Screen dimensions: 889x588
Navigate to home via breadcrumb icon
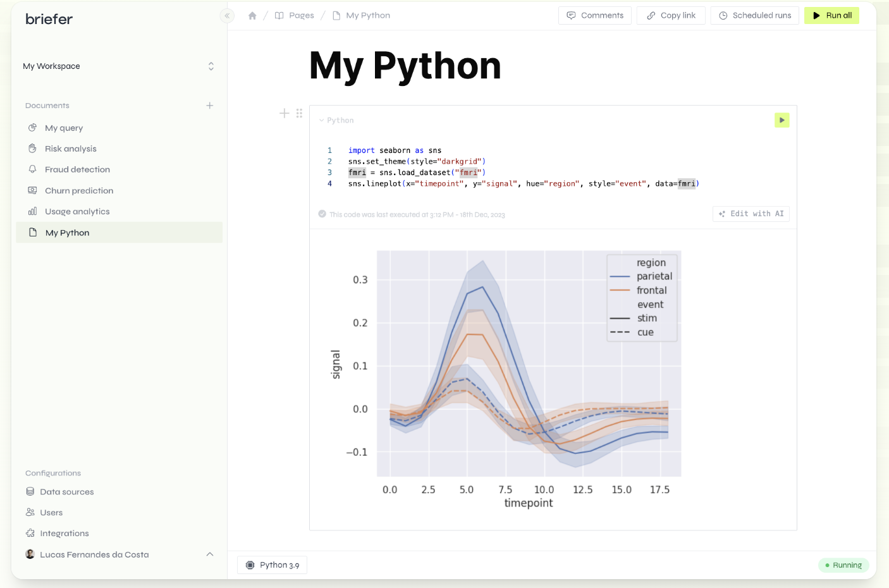pos(252,15)
